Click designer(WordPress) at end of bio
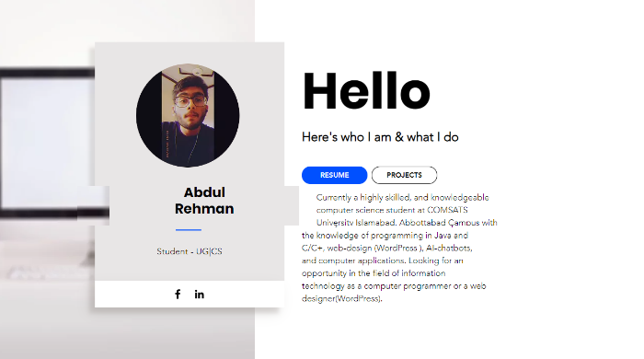 tap(341, 298)
